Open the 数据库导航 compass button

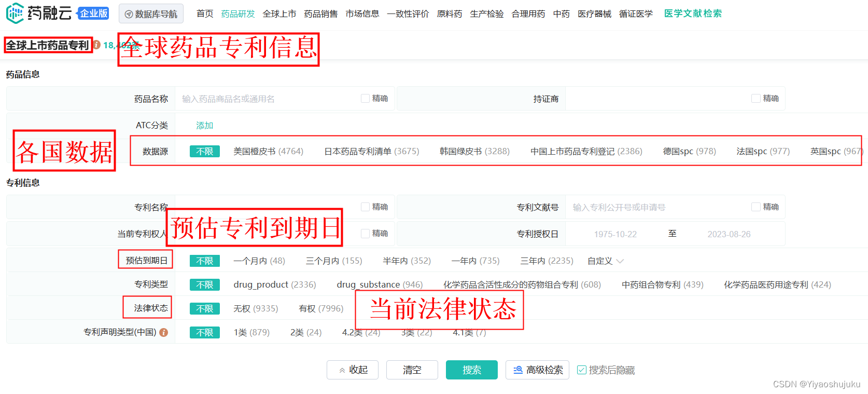[151, 14]
